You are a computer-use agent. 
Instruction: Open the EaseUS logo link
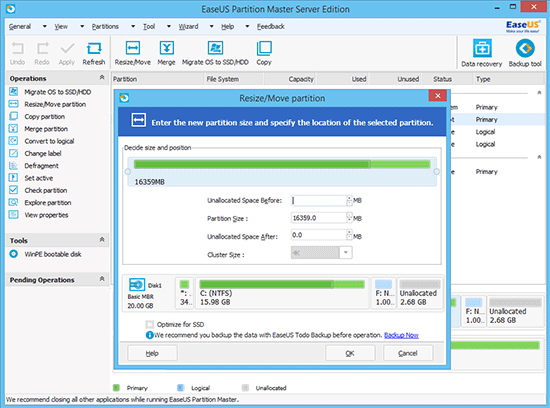pyautogui.click(x=523, y=26)
